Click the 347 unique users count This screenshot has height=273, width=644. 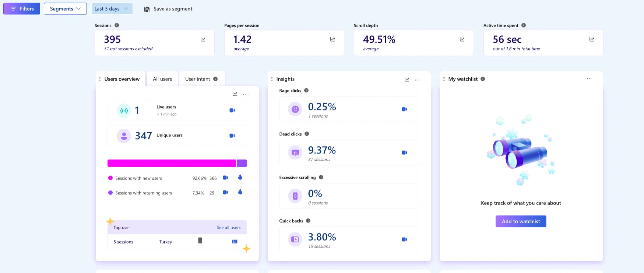tap(144, 136)
